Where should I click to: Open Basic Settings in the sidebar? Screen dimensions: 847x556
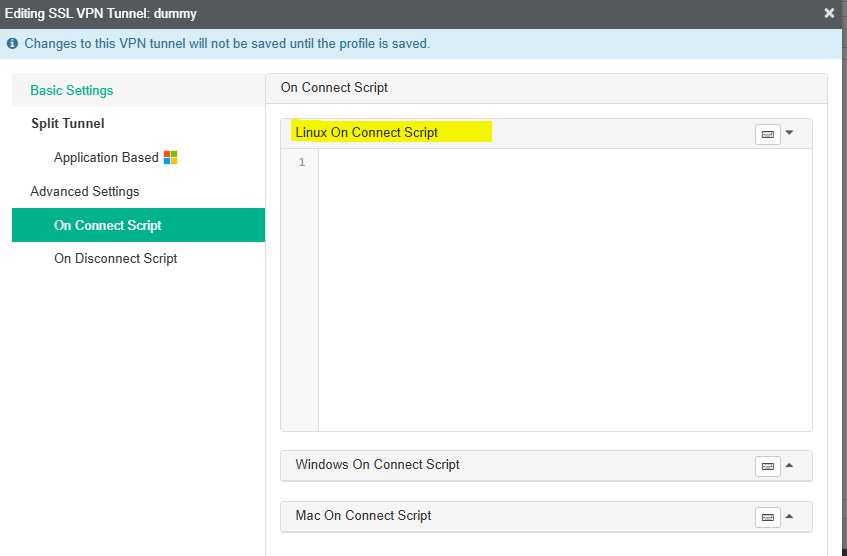[72, 90]
